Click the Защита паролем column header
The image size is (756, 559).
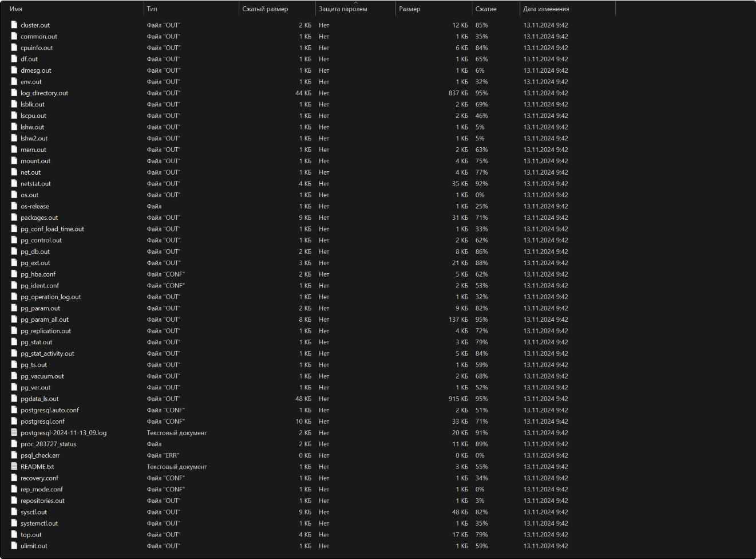(x=343, y=9)
